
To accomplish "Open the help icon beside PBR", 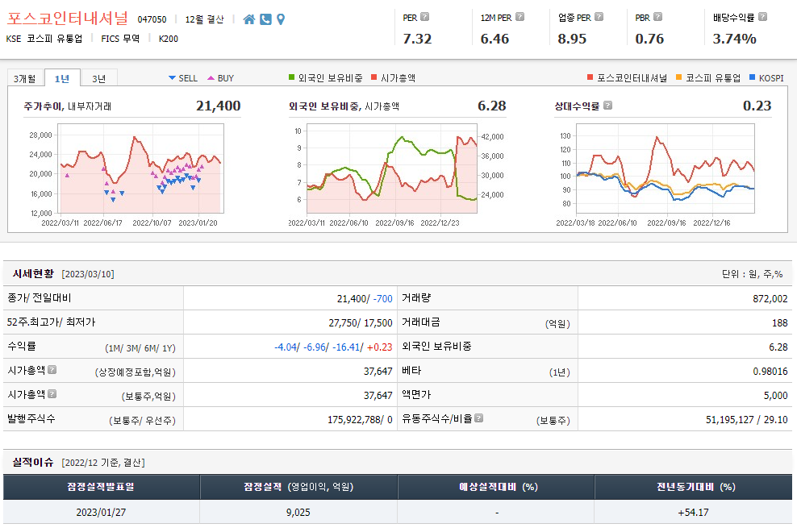I will point(657,17).
